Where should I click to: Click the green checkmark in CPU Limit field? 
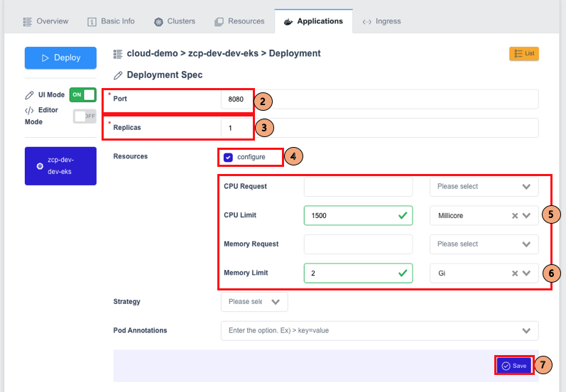tap(403, 215)
